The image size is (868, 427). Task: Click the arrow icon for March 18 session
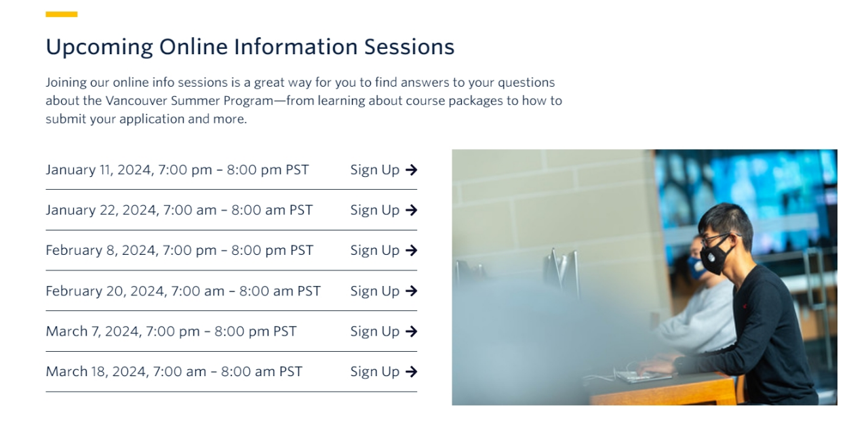tap(411, 372)
